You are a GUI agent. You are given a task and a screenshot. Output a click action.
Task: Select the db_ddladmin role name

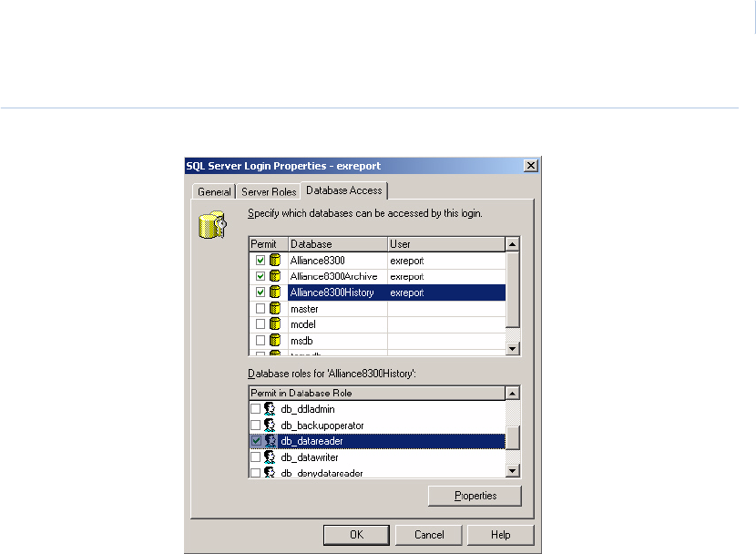pos(308,409)
